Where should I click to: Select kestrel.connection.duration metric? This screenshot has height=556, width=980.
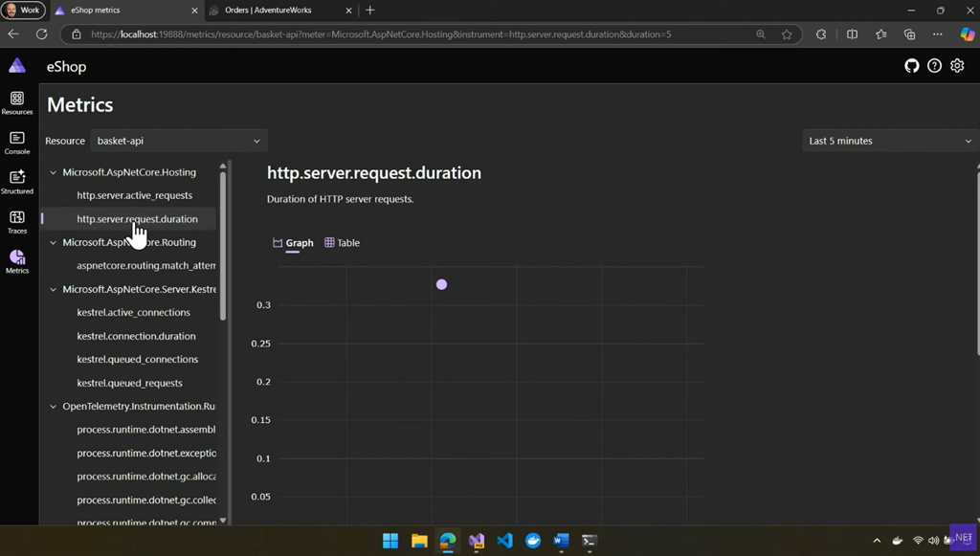click(x=136, y=336)
